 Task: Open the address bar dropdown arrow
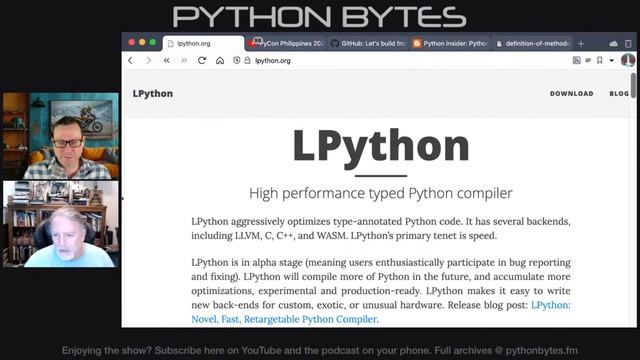[611, 61]
